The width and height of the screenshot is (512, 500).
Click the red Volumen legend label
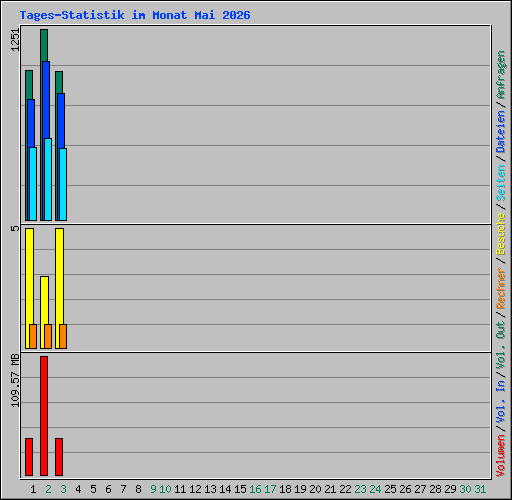(x=500, y=456)
